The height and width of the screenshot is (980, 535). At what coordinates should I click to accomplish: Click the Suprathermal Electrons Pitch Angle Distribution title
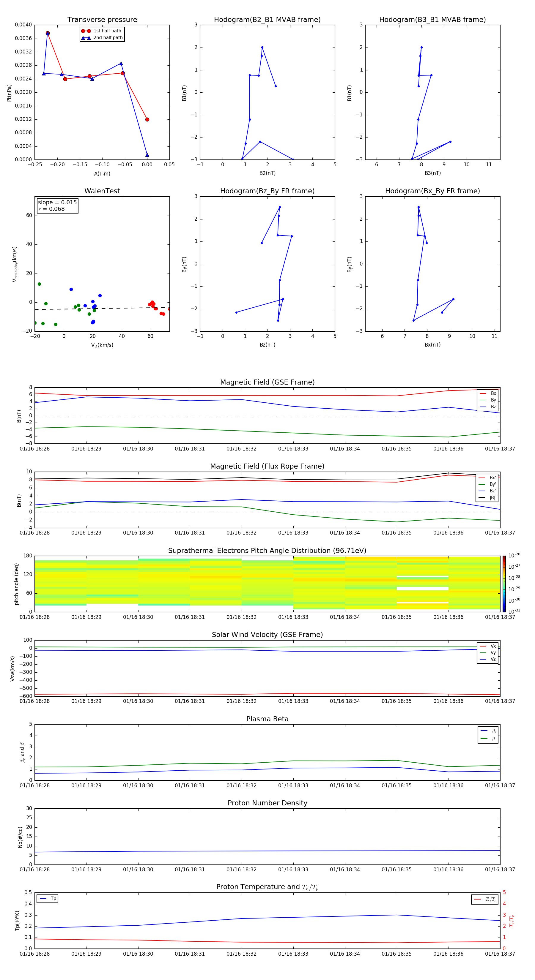click(x=267, y=551)
